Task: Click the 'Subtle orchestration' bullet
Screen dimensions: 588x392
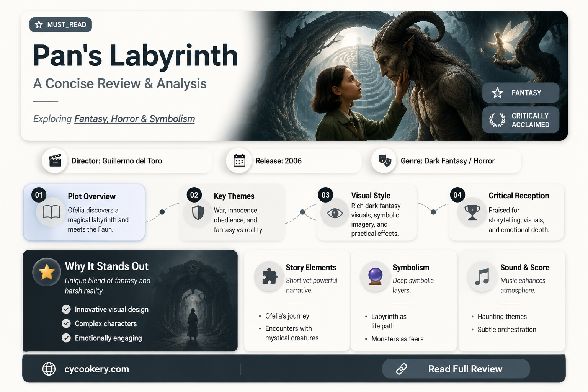Action: click(x=507, y=330)
